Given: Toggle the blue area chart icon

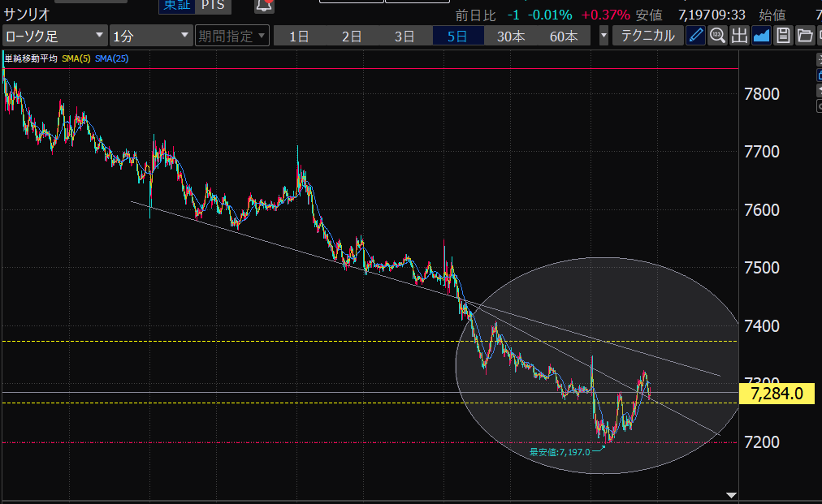Looking at the screenshot, I should [761, 36].
